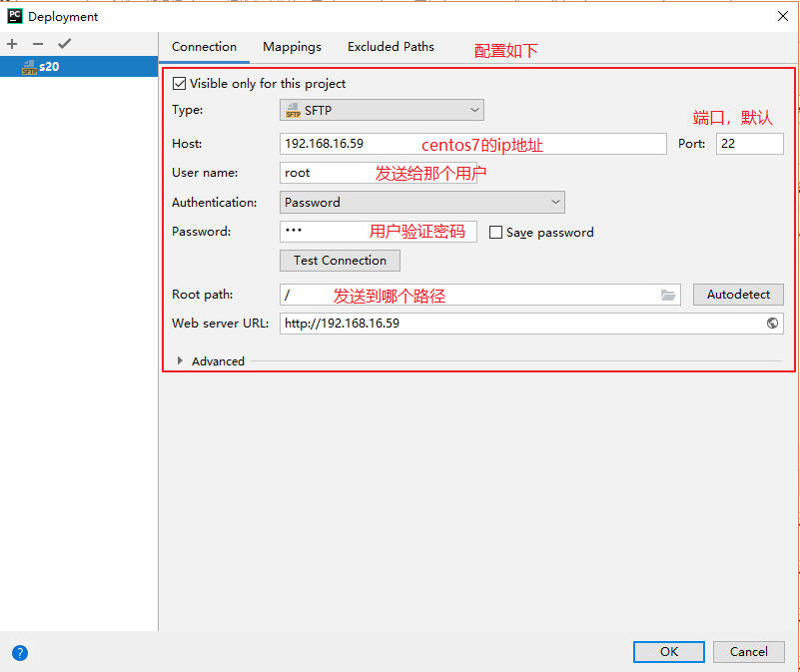Click the Test Connection button
The height and width of the screenshot is (672, 800).
click(x=340, y=261)
